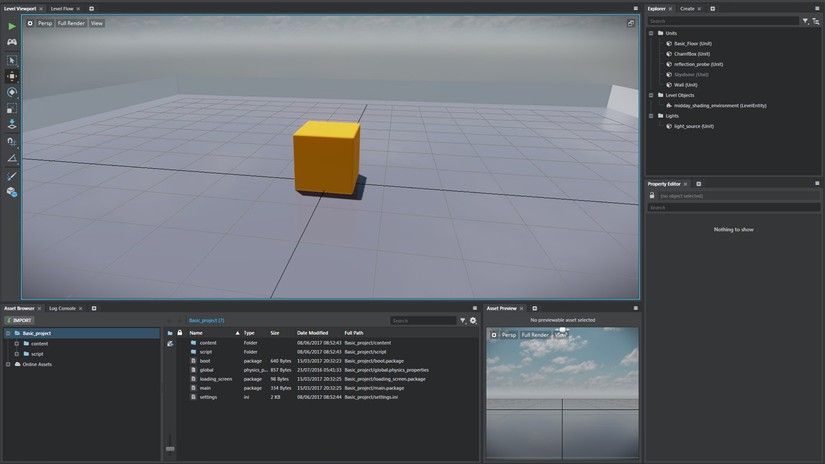Open the Persp camera dropdown in Level Viewport

(x=45, y=23)
